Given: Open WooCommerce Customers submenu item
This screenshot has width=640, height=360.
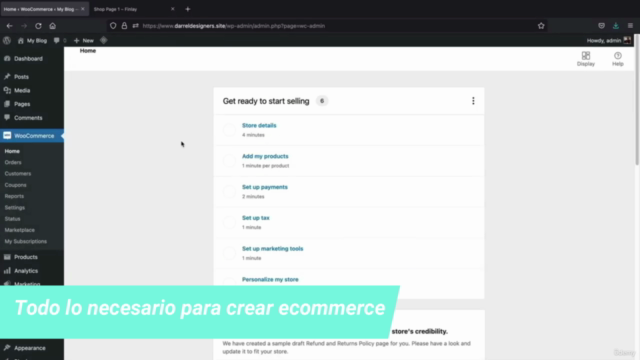Looking at the screenshot, I should (x=18, y=173).
